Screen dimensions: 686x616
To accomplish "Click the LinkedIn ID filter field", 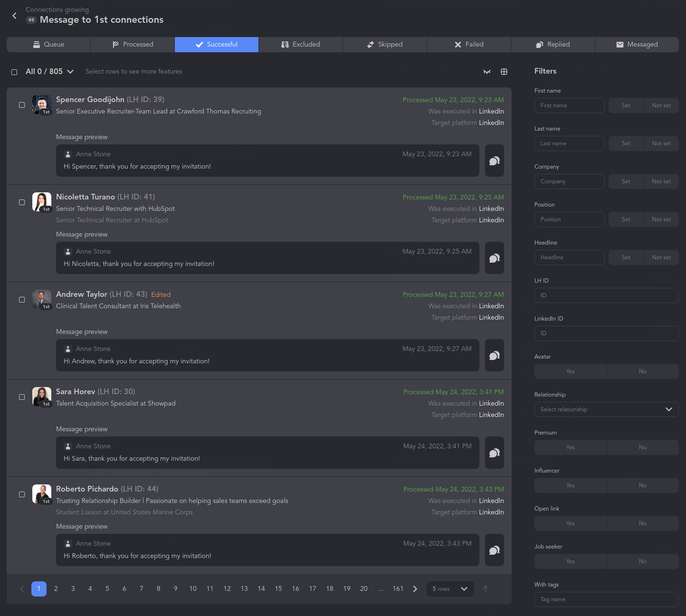I will (x=607, y=333).
